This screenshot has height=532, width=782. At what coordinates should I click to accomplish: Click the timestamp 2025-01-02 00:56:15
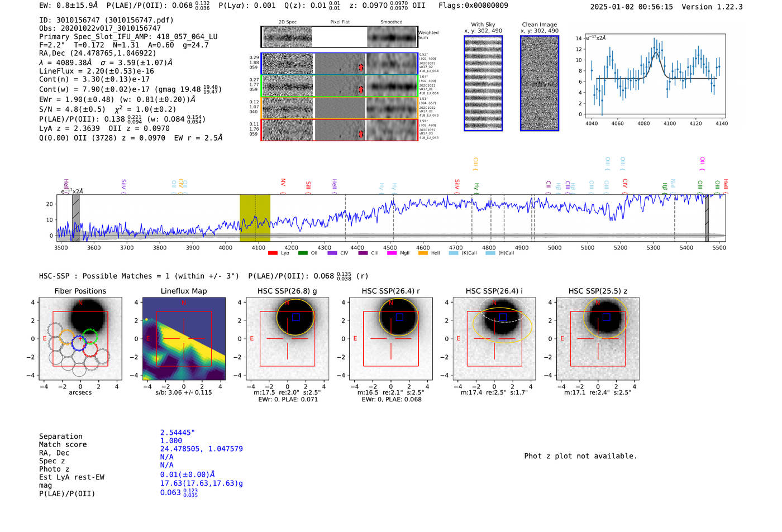click(632, 7)
